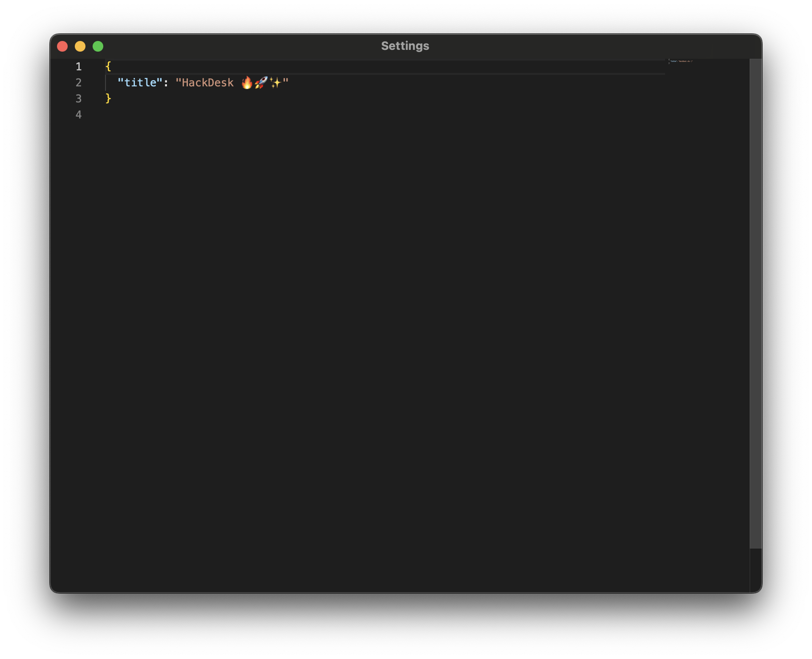Click line number 3 in the gutter
Viewport: 812px width, 659px height.
[x=78, y=98]
